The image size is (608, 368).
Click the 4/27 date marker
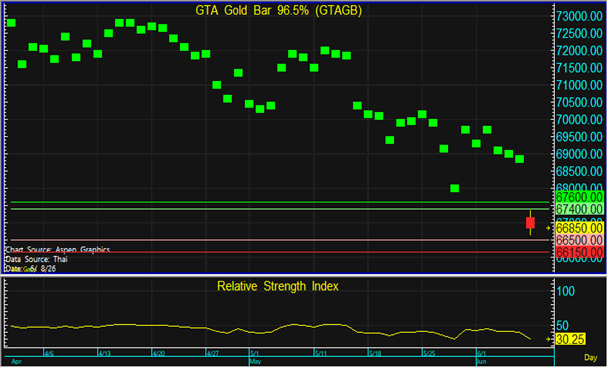[x=213, y=354]
